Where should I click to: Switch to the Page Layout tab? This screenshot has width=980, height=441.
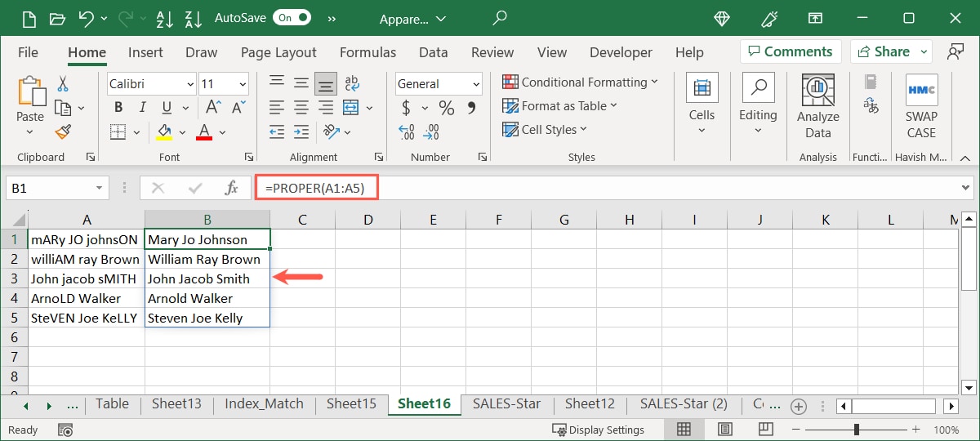(278, 52)
